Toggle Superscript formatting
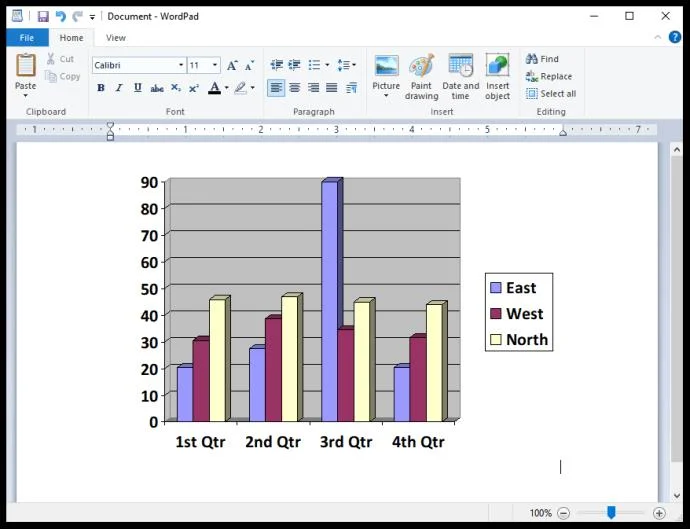 (x=194, y=88)
